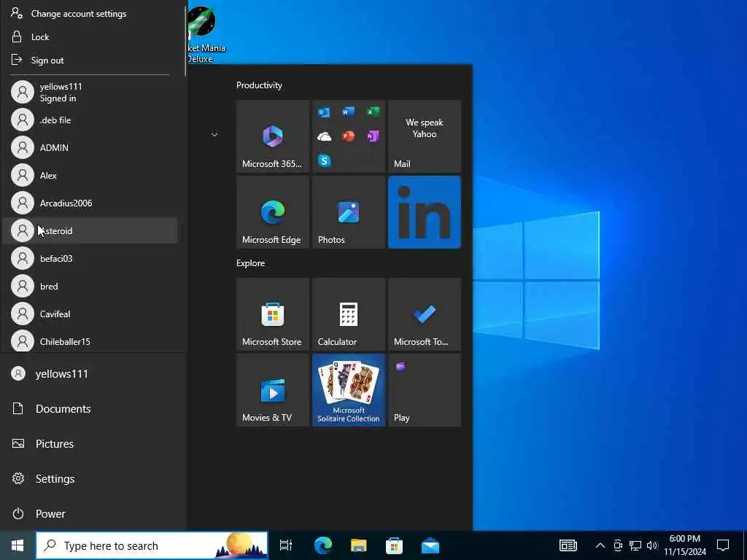This screenshot has width=747, height=560.
Task: Open OneNote from the Office tile group
Action: tap(373, 136)
